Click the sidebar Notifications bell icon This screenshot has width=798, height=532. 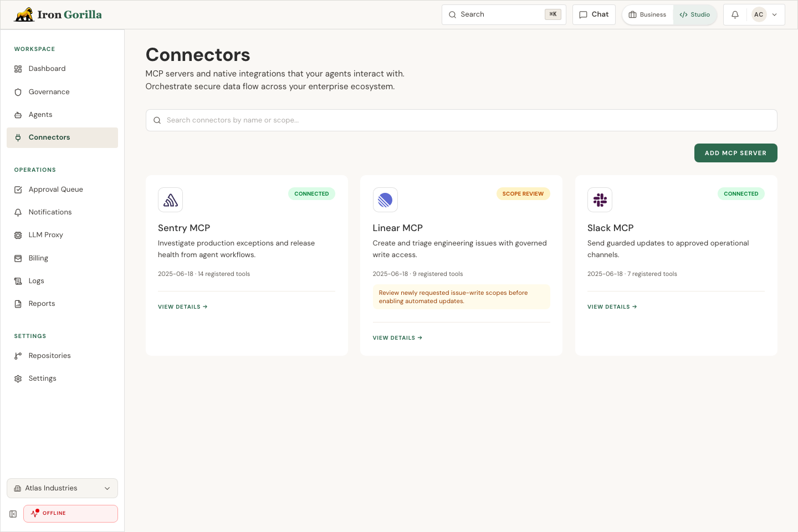click(x=18, y=212)
